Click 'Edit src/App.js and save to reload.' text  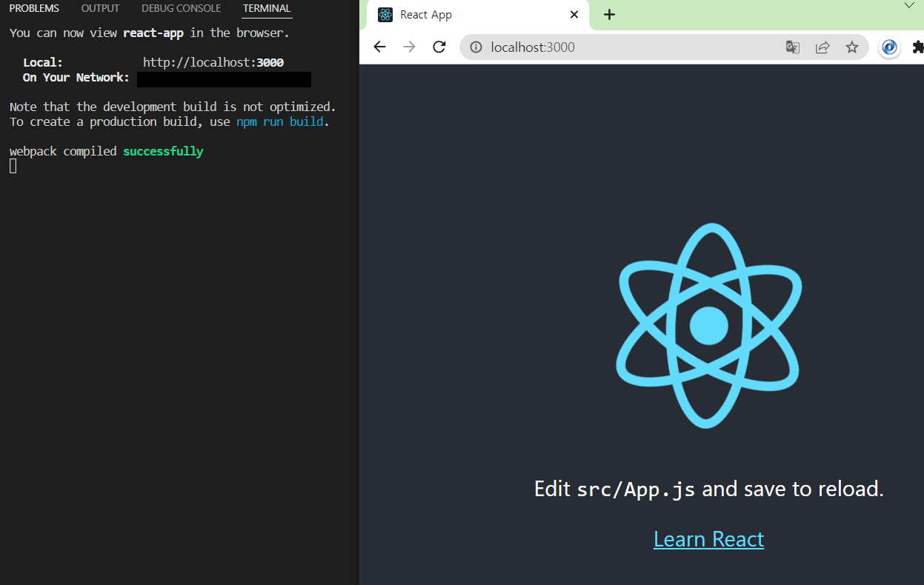click(709, 489)
